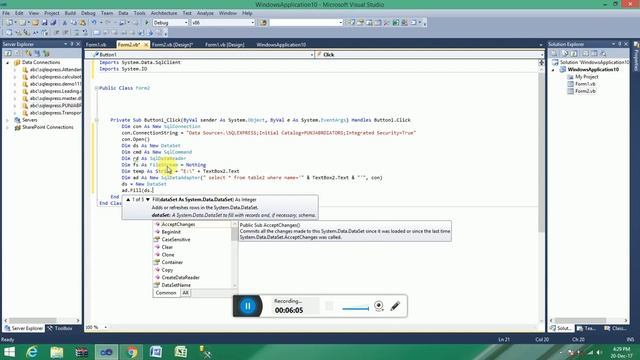The width and height of the screenshot is (640, 360).
Task: Open the Help menu
Action: click(247, 13)
